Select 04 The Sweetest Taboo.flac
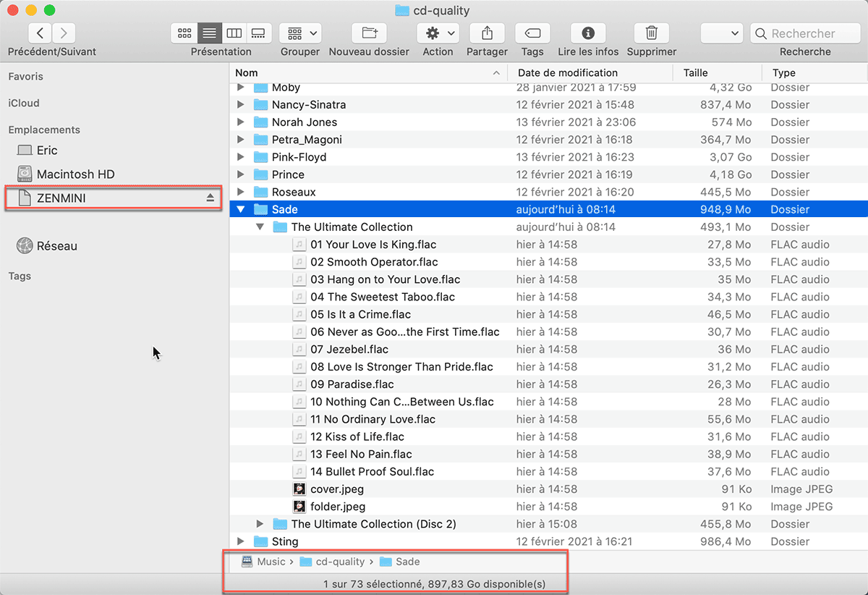 click(x=383, y=297)
